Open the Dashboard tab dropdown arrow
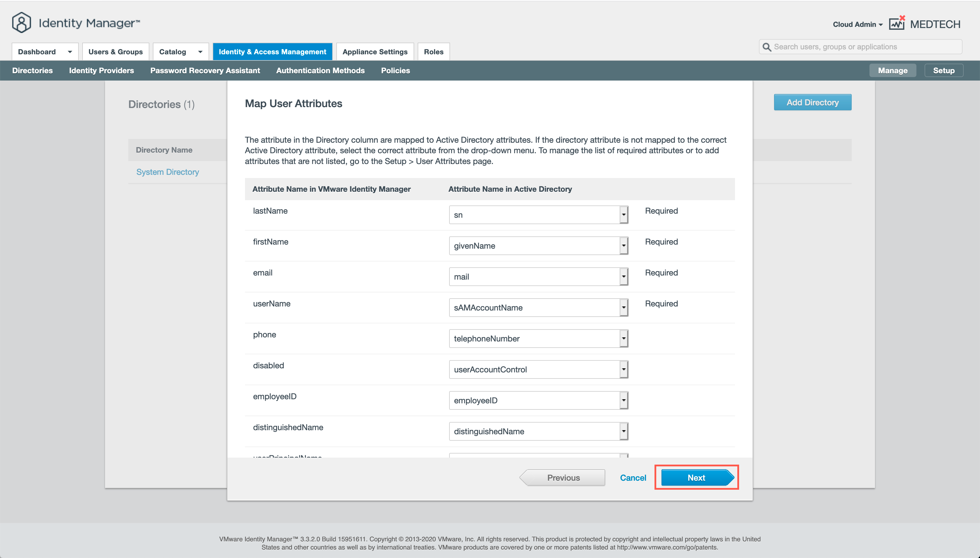Image resolution: width=980 pixels, height=558 pixels. pos(70,52)
